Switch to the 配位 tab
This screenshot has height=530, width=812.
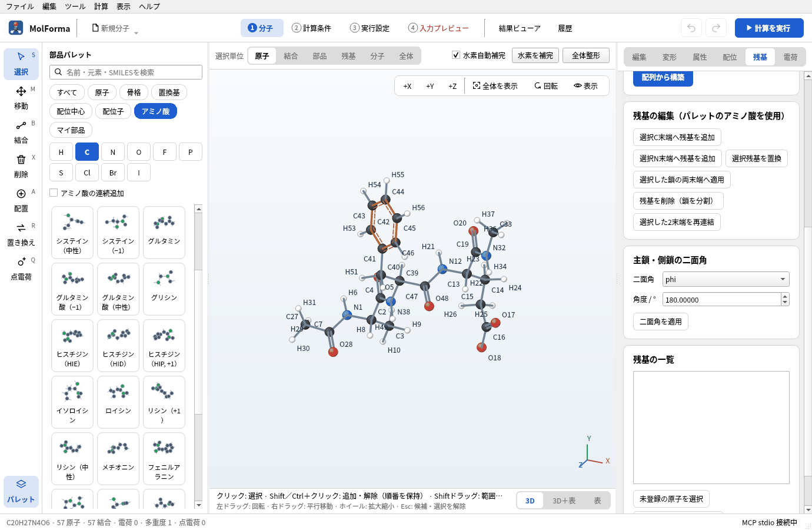click(730, 57)
